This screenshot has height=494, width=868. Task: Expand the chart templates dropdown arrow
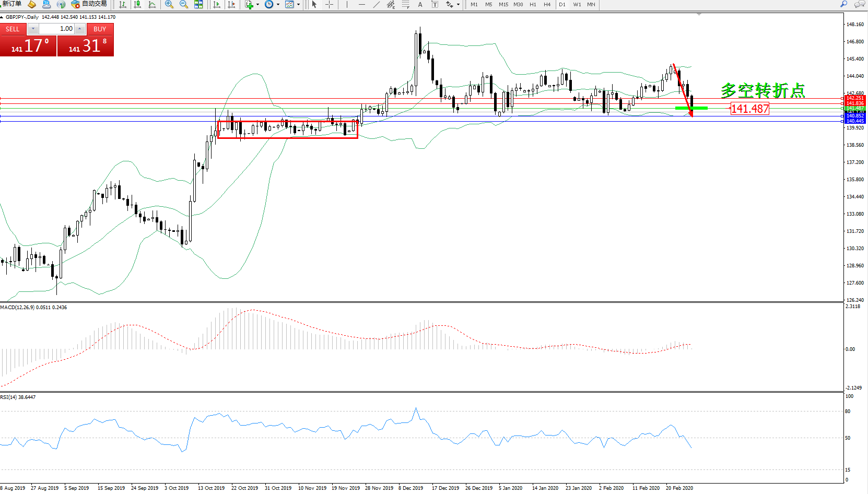pyautogui.click(x=298, y=4)
